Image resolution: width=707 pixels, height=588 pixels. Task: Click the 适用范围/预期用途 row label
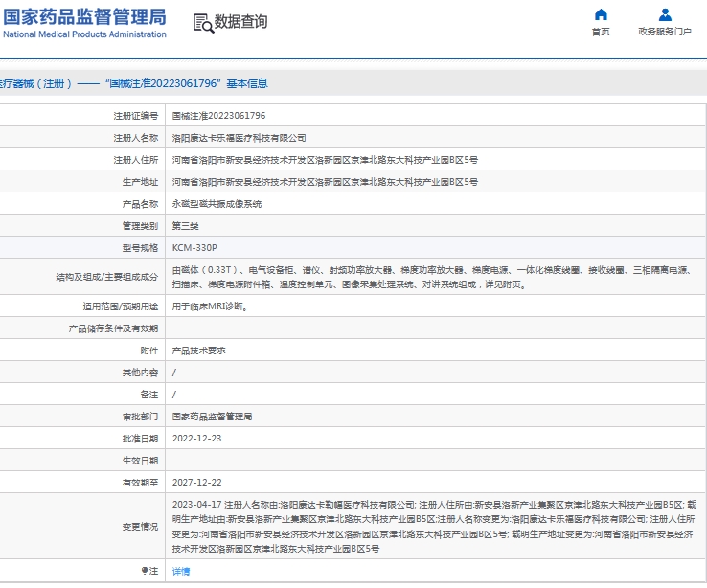121,306
